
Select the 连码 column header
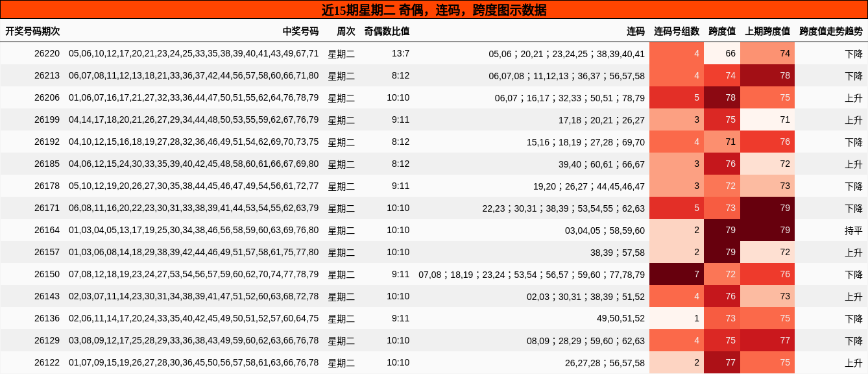636,31
